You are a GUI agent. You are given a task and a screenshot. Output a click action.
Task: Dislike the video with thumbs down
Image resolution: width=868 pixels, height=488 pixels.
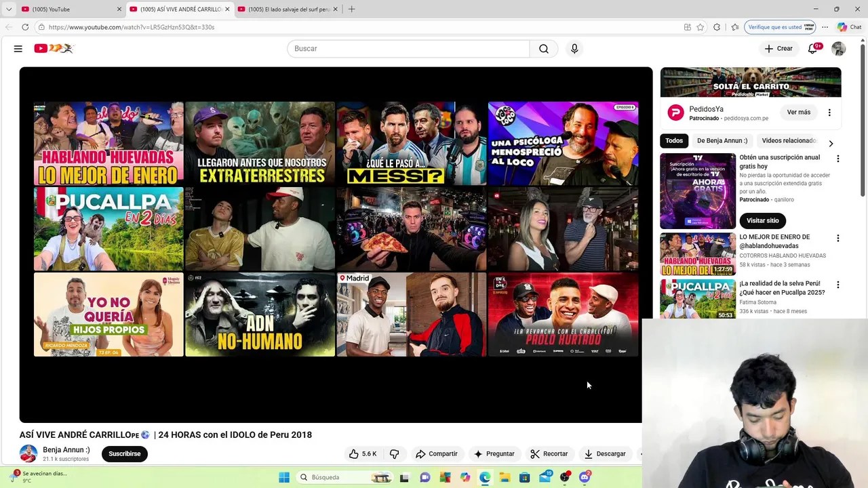click(395, 454)
